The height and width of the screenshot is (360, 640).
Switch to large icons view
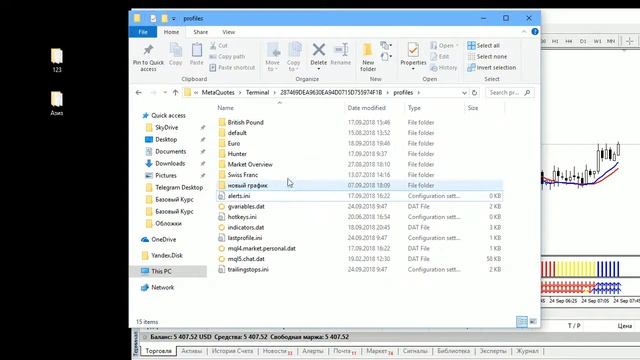[x=533, y=322]
